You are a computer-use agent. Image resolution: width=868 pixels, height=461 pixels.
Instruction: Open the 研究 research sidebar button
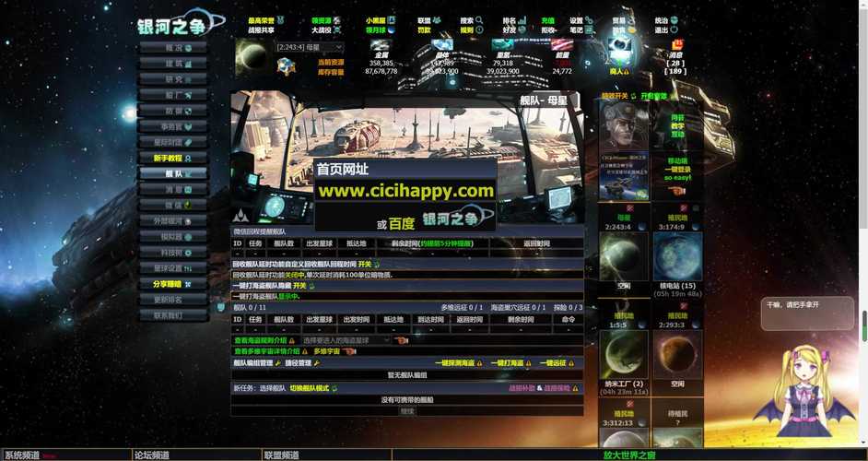pos(173,79)
